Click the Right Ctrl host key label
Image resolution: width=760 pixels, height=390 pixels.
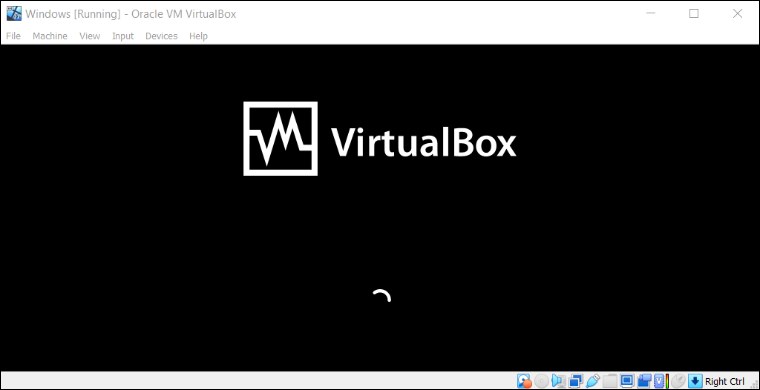click(x=725, y=381)
